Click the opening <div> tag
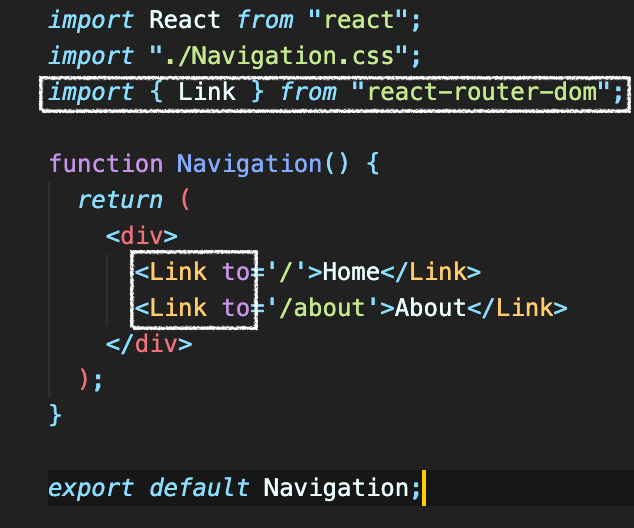The height and width of the screenshot is (528, 634). (142, 236)
